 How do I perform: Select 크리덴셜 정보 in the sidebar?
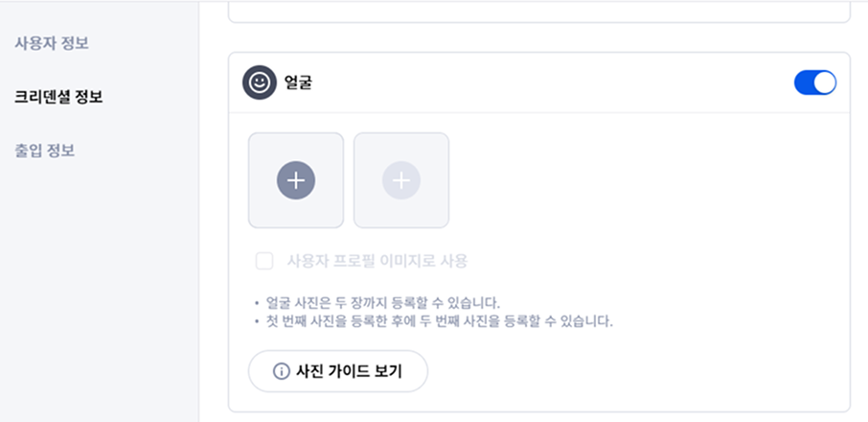click(58, 97)
